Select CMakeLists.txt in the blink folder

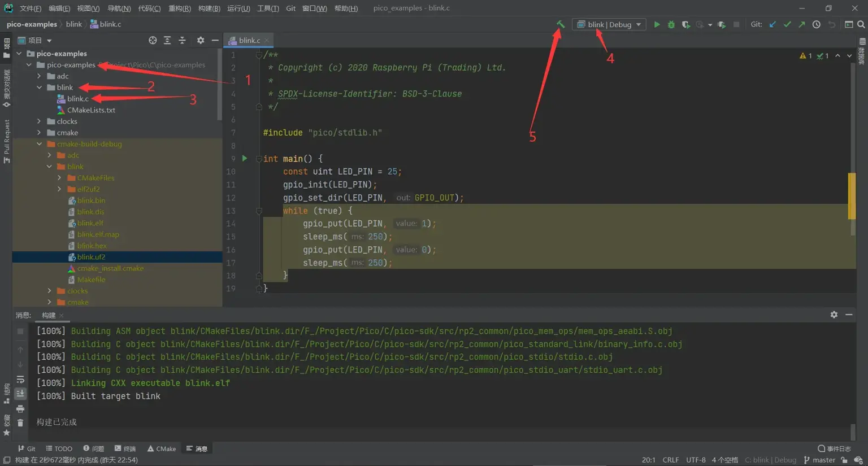tap(91, 110)
